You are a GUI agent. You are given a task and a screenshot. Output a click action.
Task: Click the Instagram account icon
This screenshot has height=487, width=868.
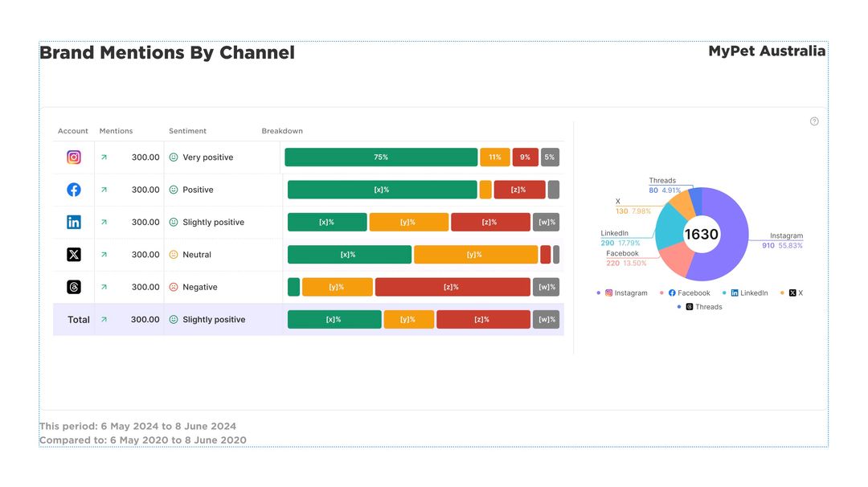coord(73,157)
